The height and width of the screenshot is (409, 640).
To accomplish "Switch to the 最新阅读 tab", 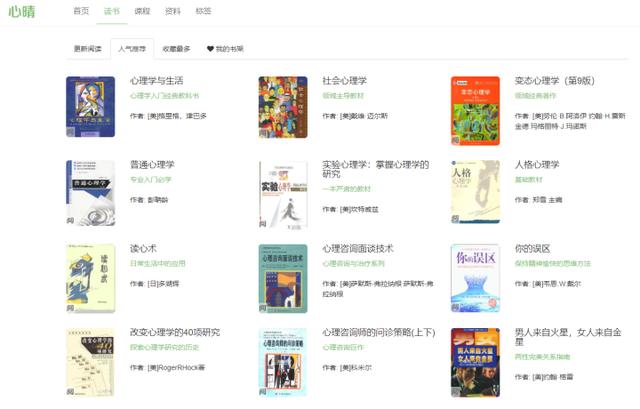I will 88,49.
